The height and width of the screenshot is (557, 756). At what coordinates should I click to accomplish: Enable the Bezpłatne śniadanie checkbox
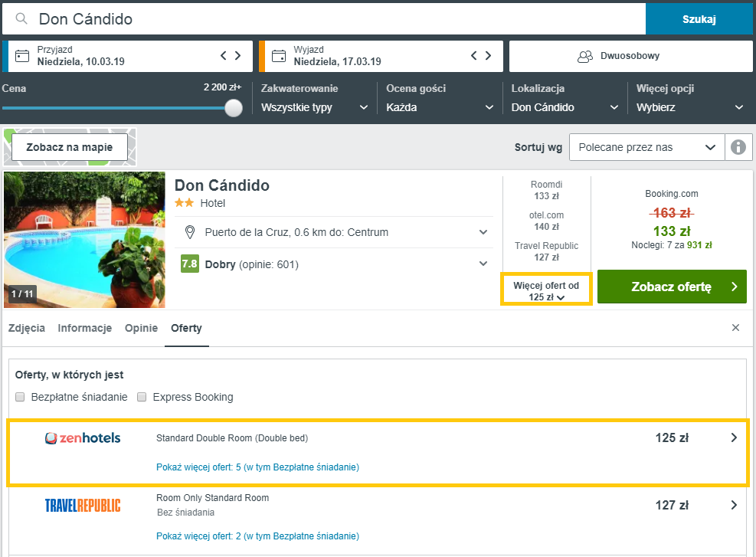click(x=20, y=397)
